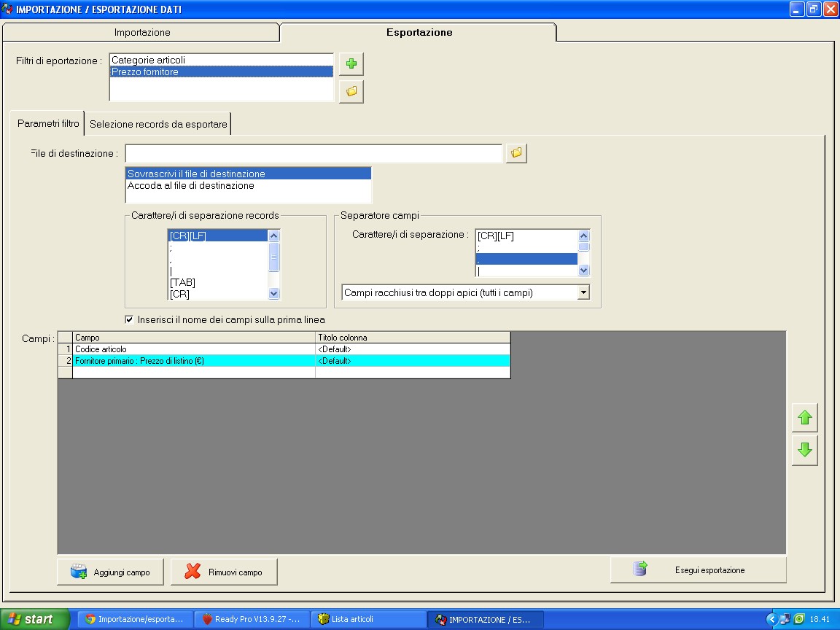Switch to Lista articoli taskbar item

pyautogui.click(x=368, y=619)
